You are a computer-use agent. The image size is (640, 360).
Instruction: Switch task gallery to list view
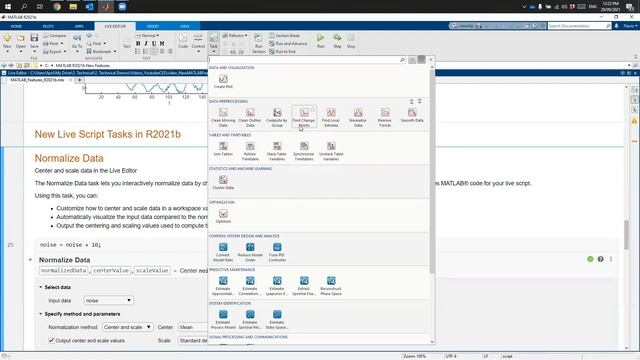pos(412,60)
